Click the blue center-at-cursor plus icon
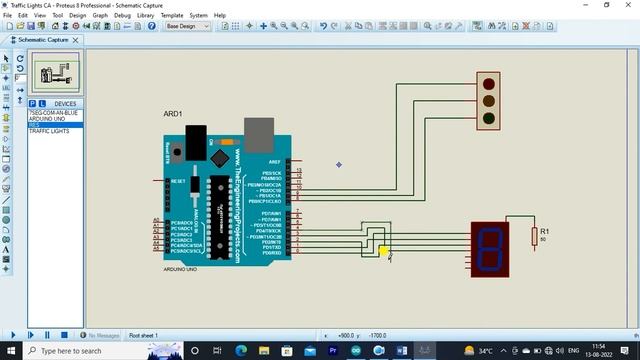 tap(263, 26)
